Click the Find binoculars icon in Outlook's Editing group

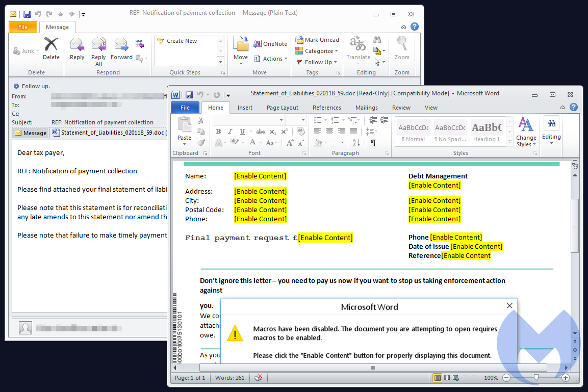[377, 39]
